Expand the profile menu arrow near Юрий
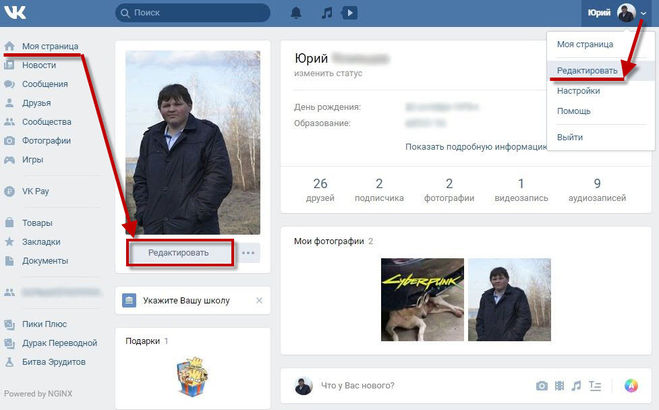659x410 pixels. click(x=643, y=13)
